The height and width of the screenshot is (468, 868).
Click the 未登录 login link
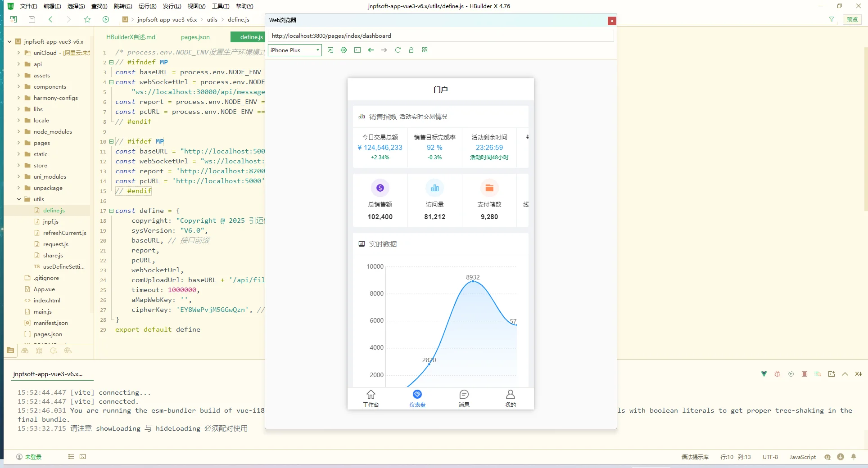[33, 457]
